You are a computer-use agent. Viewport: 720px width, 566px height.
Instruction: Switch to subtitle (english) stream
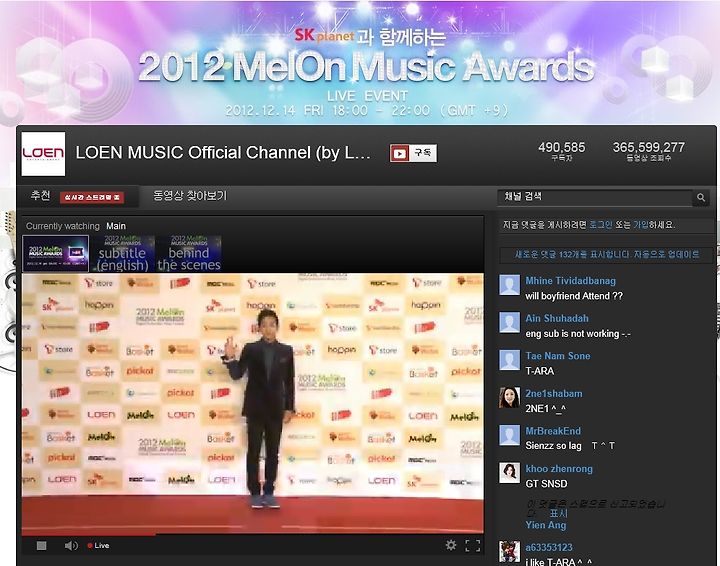pyautogui.click(x=123, y=253)
